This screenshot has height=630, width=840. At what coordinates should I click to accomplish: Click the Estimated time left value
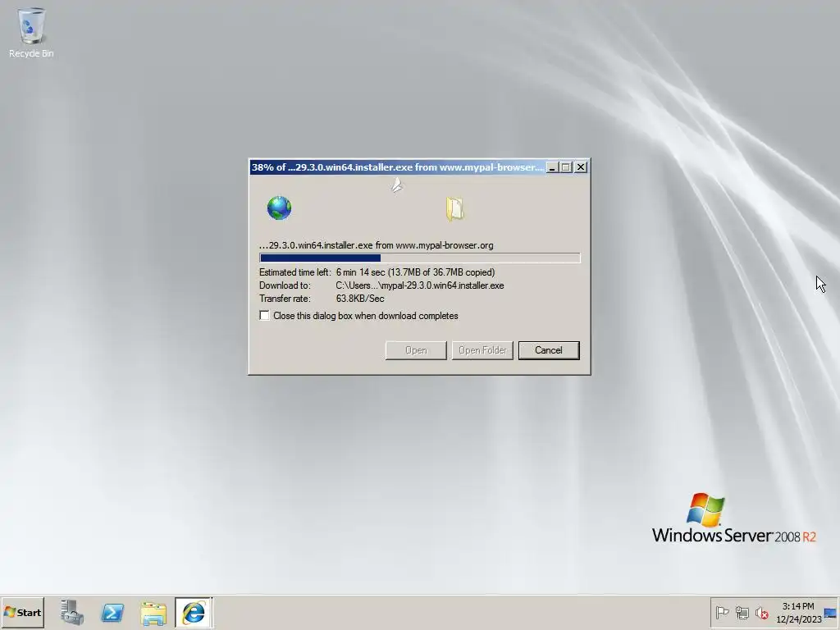(x=416, y=272)
